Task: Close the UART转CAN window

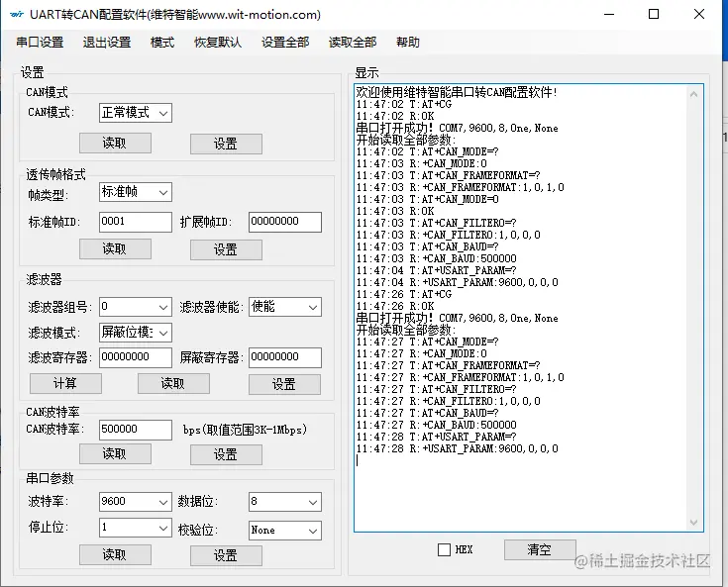Action: [x=699, y=15]
